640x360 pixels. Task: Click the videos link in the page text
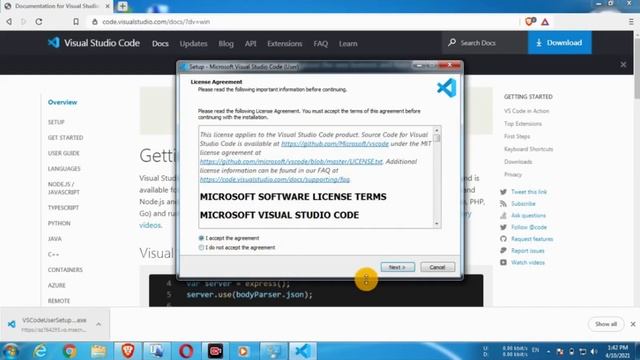pyautogui.click(x=150, y=225)
